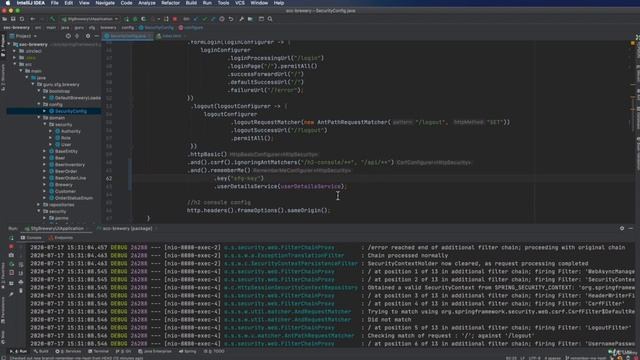Open the VCS menu
Viewport: 640px width, 360px height.
(240, 3)
